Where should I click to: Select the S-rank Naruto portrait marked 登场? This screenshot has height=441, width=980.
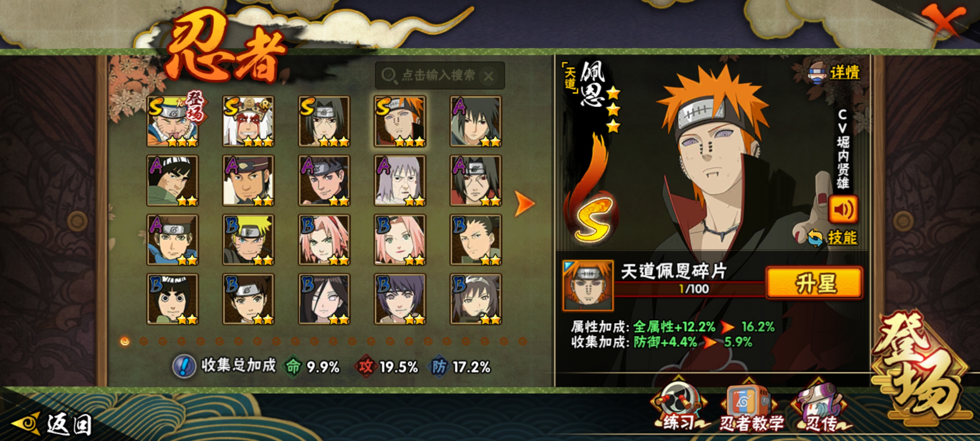(x=173, y=121)
